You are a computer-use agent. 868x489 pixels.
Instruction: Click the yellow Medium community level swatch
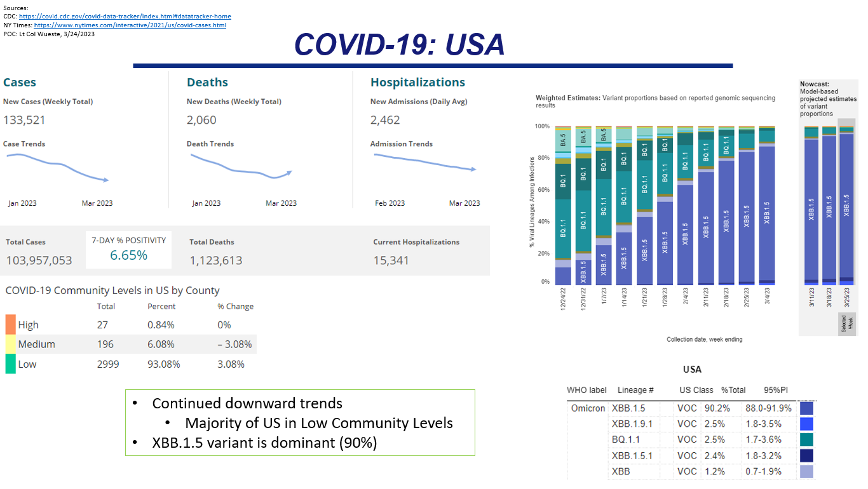[10, 344]
